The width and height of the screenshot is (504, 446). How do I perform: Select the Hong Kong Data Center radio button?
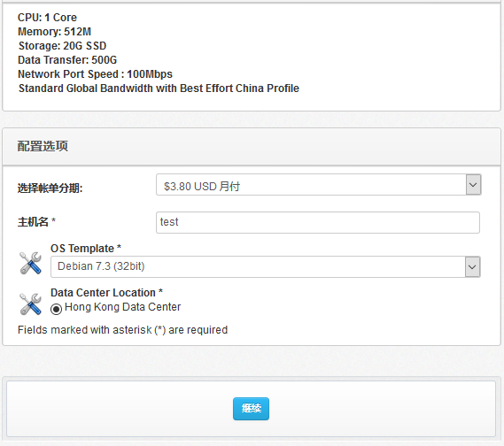tap(56, 309)
